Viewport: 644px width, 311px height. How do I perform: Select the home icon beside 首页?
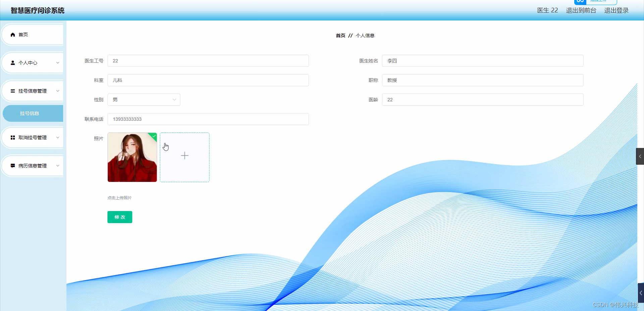coord(13,35)
